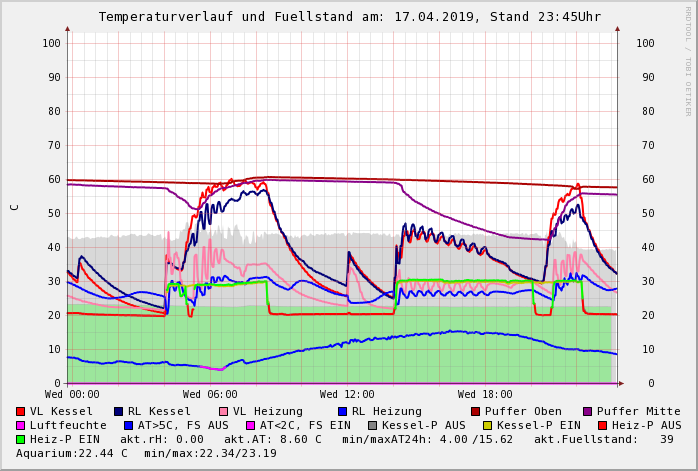The image size is (698, 471).
Task: Click the 'Wed 06:00' time axis label
Action: (x=210, y=395)
